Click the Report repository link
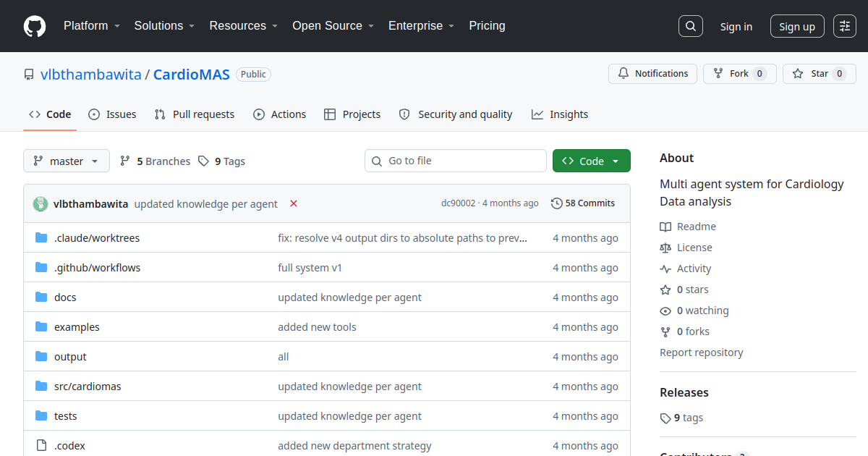This screenshot has width=868, height=456. [x=702, y=352]
